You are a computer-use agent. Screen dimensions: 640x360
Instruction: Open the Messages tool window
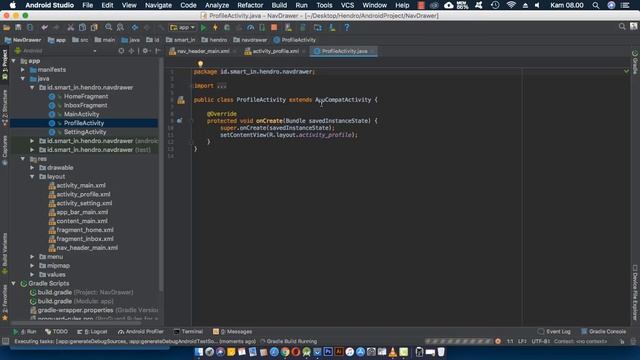coord(232,331)
